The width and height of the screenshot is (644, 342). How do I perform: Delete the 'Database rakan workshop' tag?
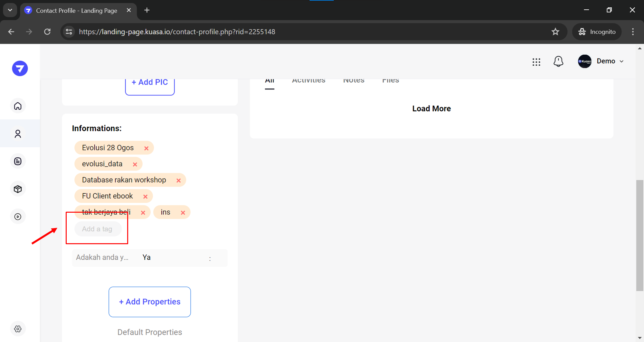178,180
